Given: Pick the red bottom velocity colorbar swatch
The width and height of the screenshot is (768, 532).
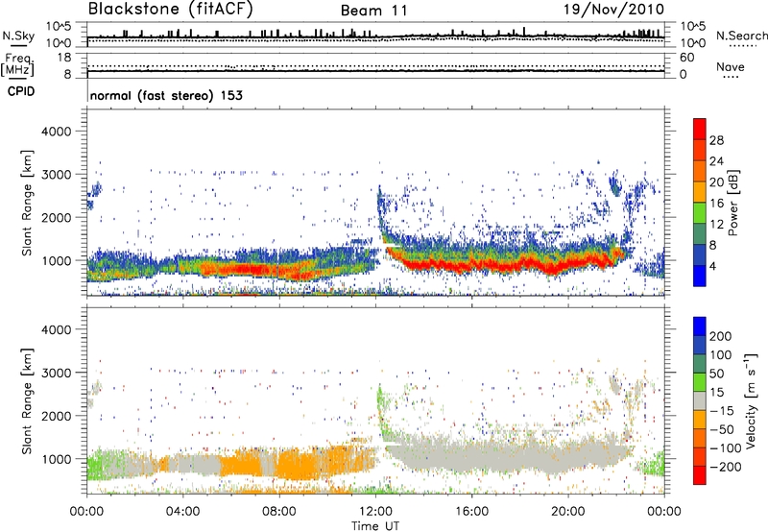Looking at the screenshot, I should coord(700,475).
